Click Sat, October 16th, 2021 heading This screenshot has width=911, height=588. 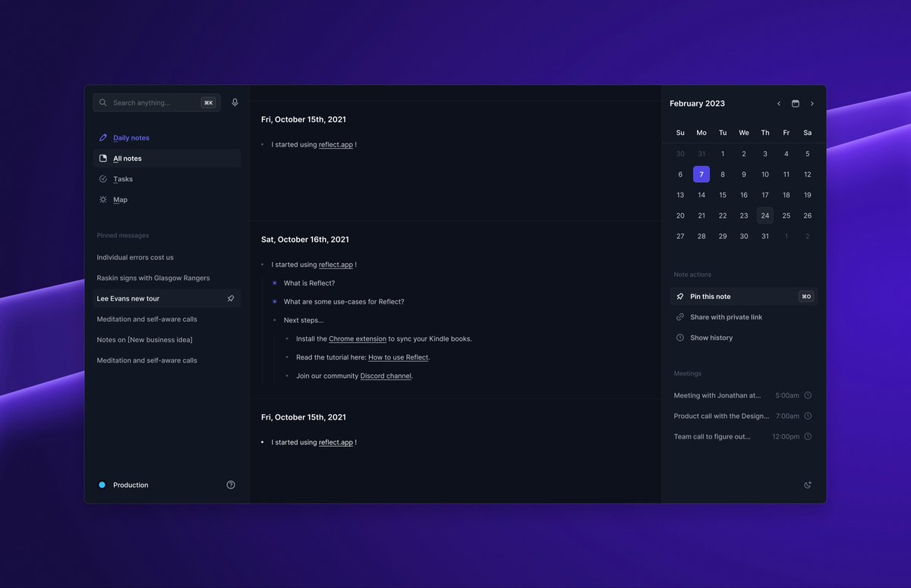tap(305, 239)
